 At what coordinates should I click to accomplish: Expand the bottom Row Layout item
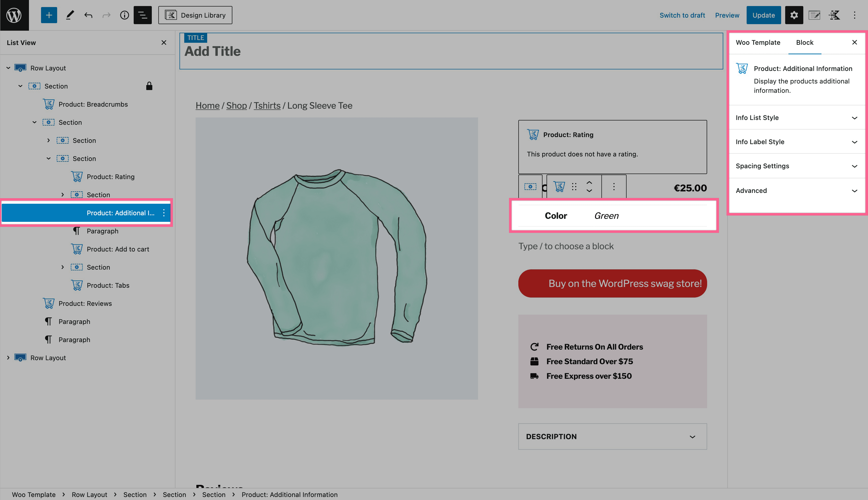[x=8, y=358]
